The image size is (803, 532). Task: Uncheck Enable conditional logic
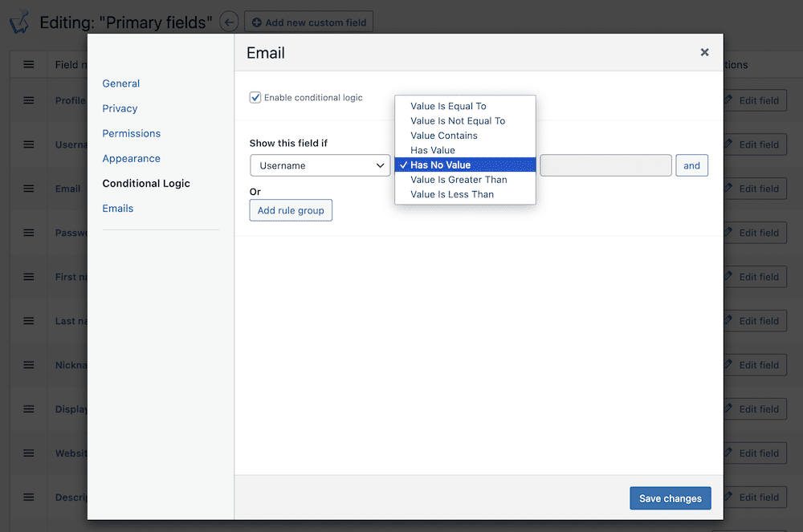click(255, 97)
